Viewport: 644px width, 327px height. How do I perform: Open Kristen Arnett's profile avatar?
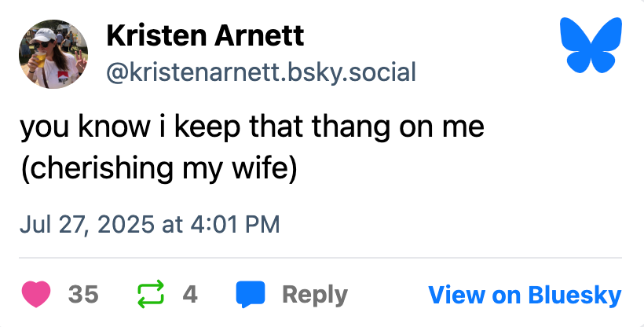tap(53, 54)
